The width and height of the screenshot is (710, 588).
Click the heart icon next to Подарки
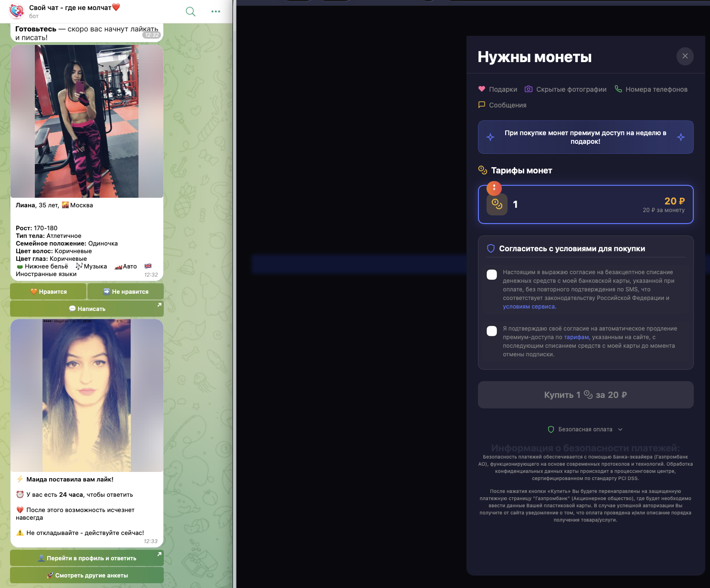[x=482, y=89]
